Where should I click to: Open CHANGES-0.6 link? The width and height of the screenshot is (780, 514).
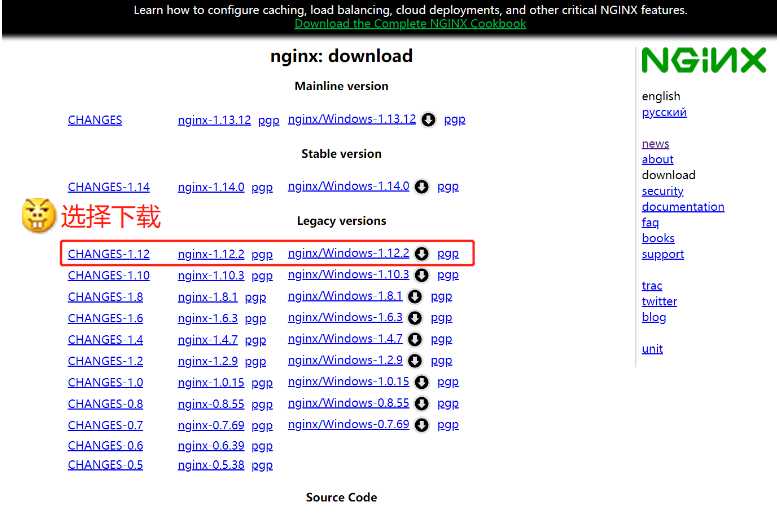point(105,446)
